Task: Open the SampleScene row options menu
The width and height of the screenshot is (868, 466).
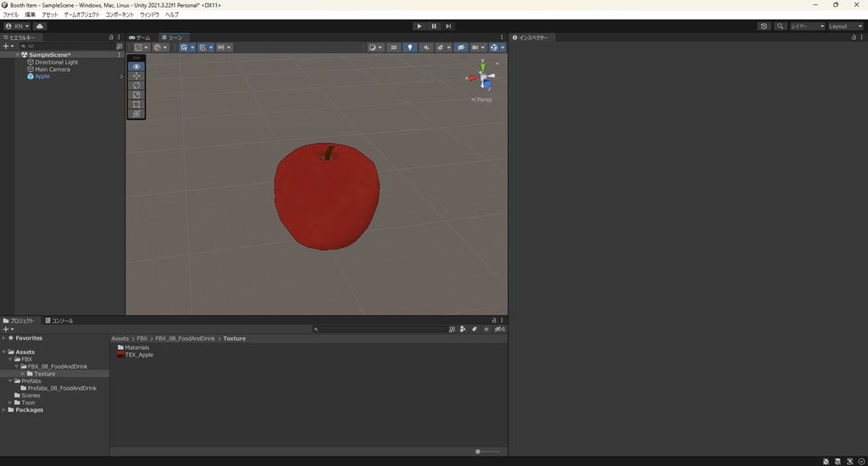Action: [119, 55]
